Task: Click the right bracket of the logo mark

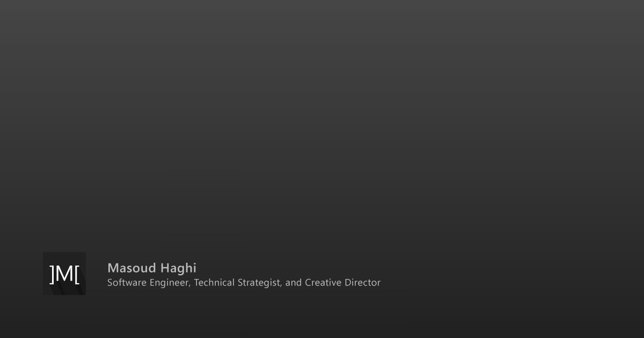Action: pos(77,274)
